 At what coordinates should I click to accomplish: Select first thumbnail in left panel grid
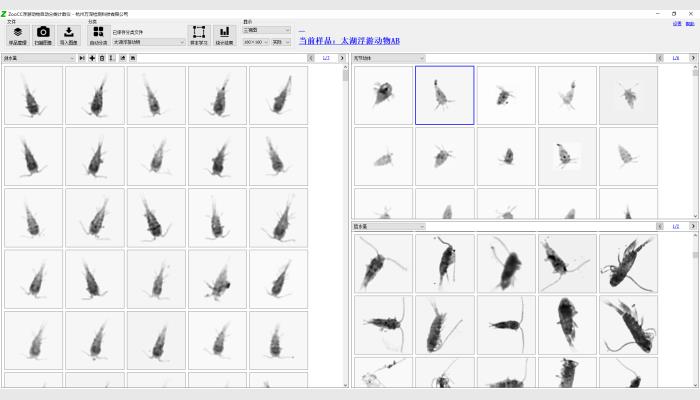(33, 95)
